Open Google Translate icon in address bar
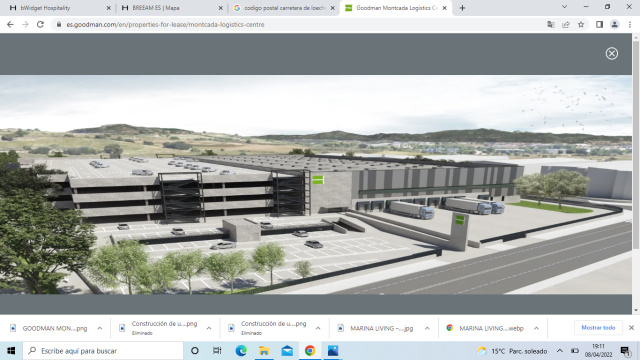The image size is (640, 360). (x=551, y=24)
